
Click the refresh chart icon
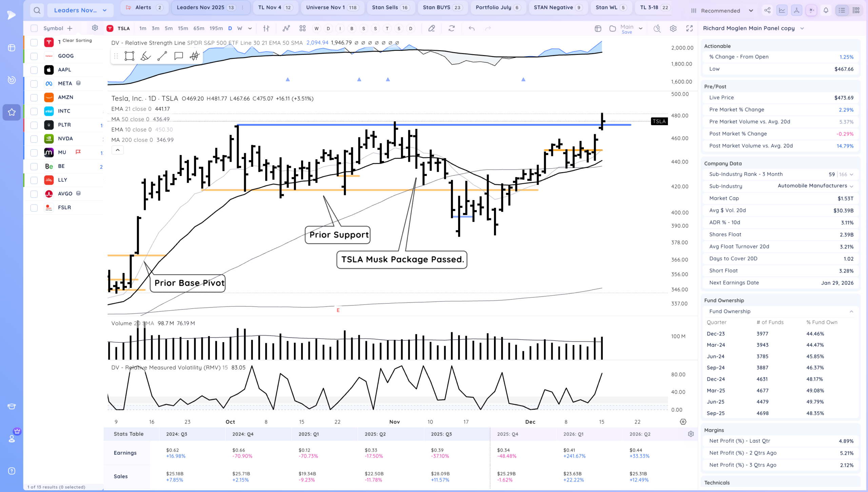pyautogui.click(x=451, y=28)
